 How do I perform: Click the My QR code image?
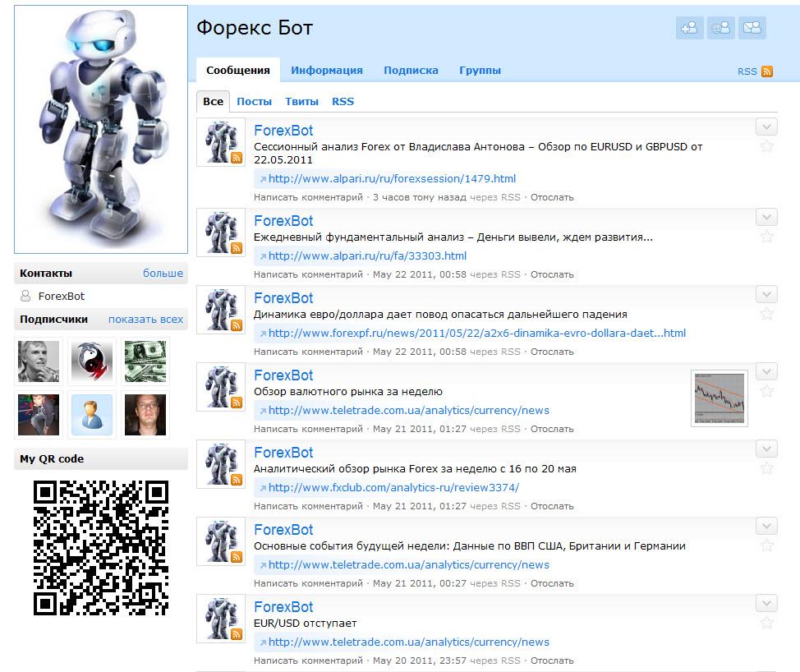pos(101,547)
